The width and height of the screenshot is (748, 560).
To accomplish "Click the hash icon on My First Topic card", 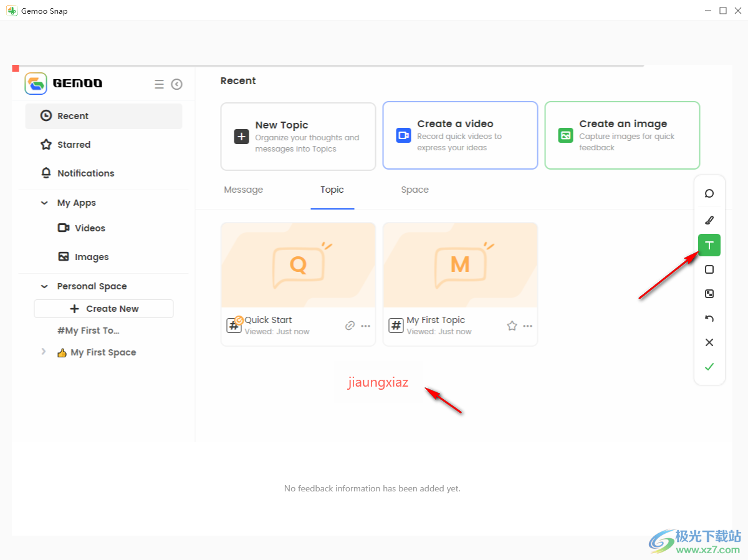I will click(x=396, y=325).
